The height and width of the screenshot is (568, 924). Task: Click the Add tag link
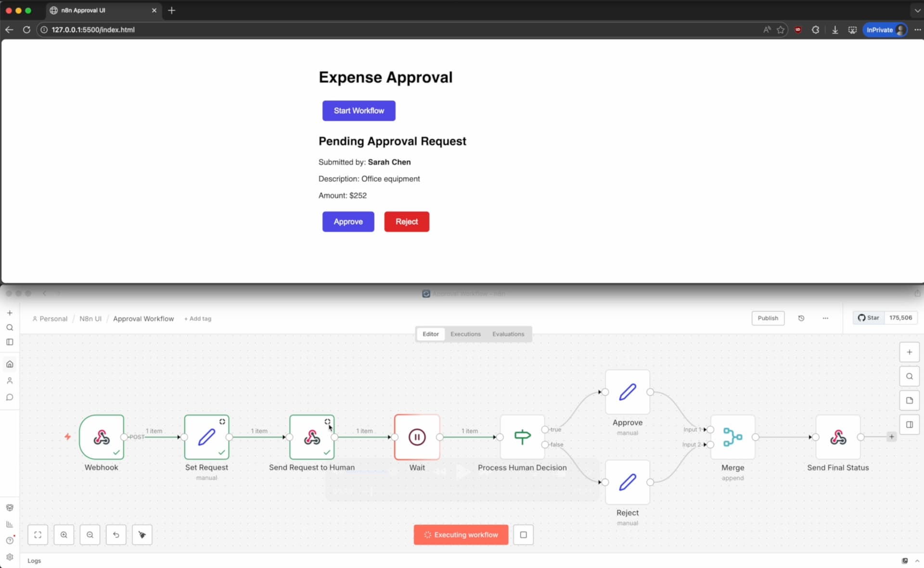198,318
